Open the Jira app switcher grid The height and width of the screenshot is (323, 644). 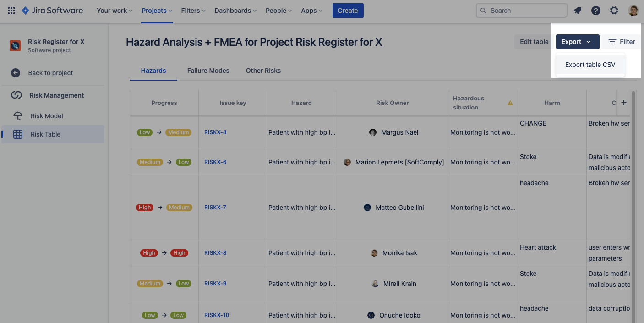coord(11,10)
